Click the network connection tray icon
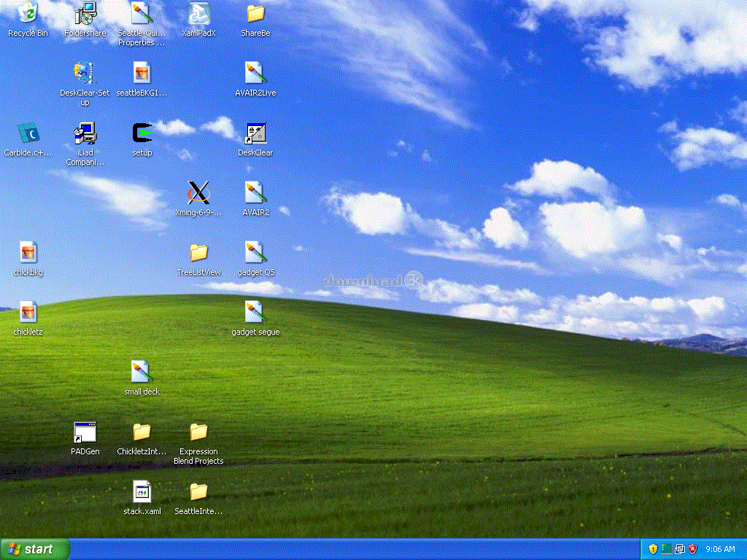The image size is (747, 560). [680, 549]
